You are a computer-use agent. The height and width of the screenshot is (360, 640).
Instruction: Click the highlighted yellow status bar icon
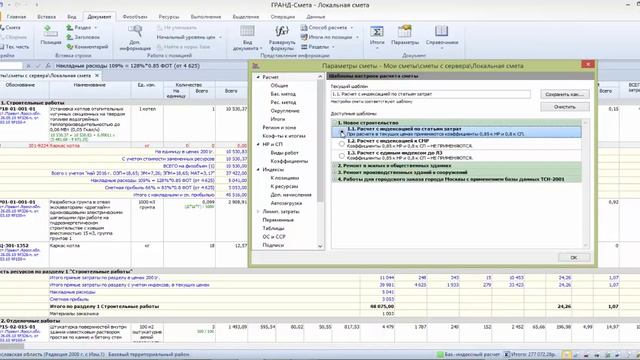[x=566, y=355]
